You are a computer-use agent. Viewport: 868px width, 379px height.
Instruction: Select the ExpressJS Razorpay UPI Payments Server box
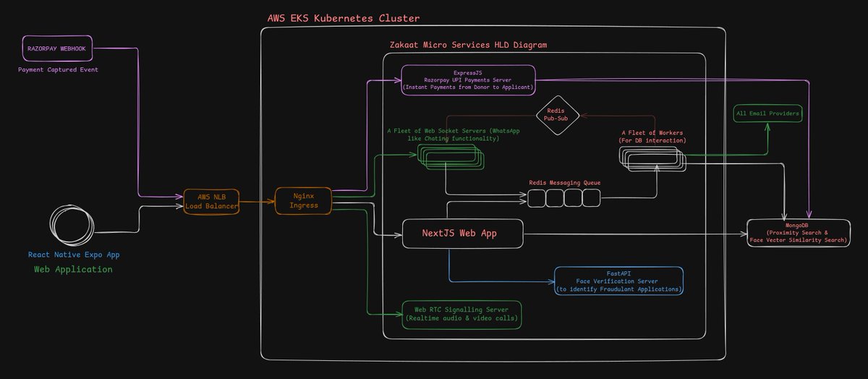(468, 80)
